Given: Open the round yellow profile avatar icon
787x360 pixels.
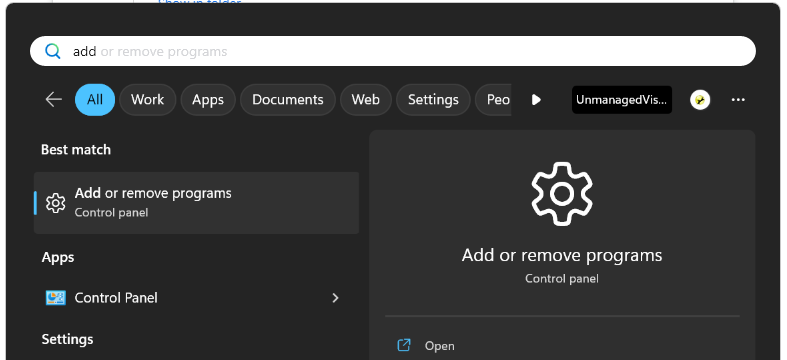Looking at the screenshot, I should tap(700, 100).
